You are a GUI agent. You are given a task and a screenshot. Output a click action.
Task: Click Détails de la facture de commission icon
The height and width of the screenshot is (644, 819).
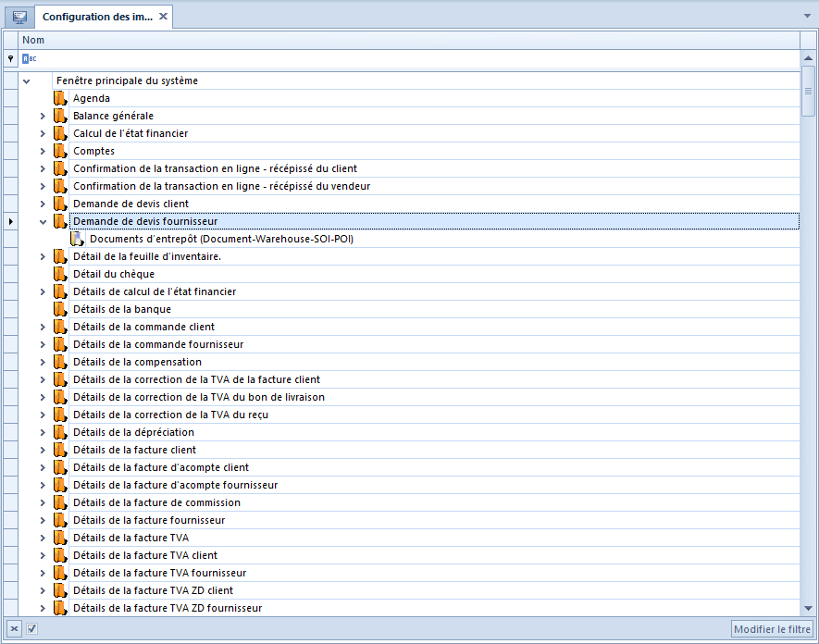pyautogui.click(x=60, y=503)
